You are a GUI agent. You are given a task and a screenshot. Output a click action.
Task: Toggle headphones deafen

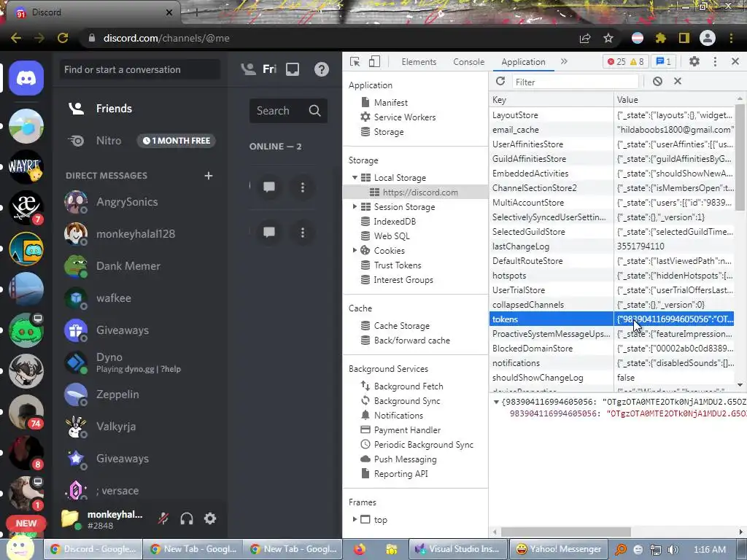(x=187, y=518)
